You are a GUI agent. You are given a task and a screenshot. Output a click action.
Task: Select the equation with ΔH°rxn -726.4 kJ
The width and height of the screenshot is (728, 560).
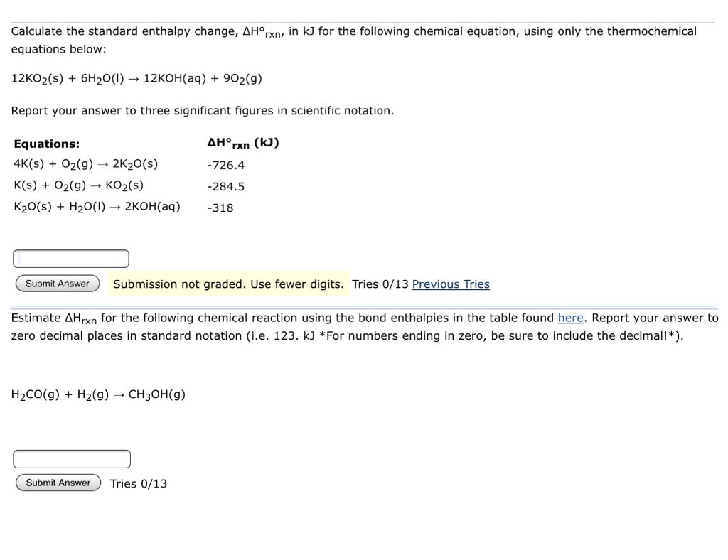pos(85,163)
